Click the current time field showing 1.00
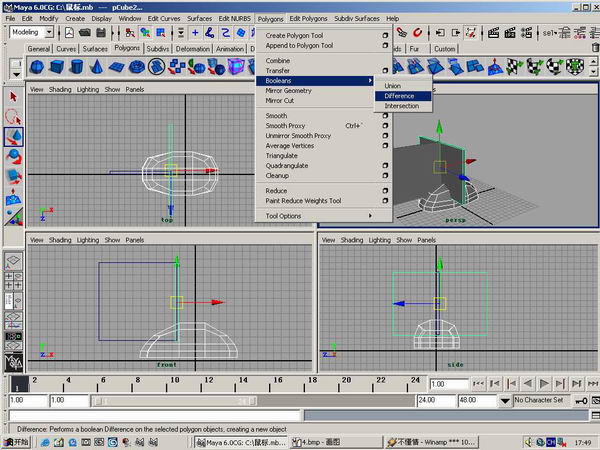The image size is (600, 450). (449, 384)
